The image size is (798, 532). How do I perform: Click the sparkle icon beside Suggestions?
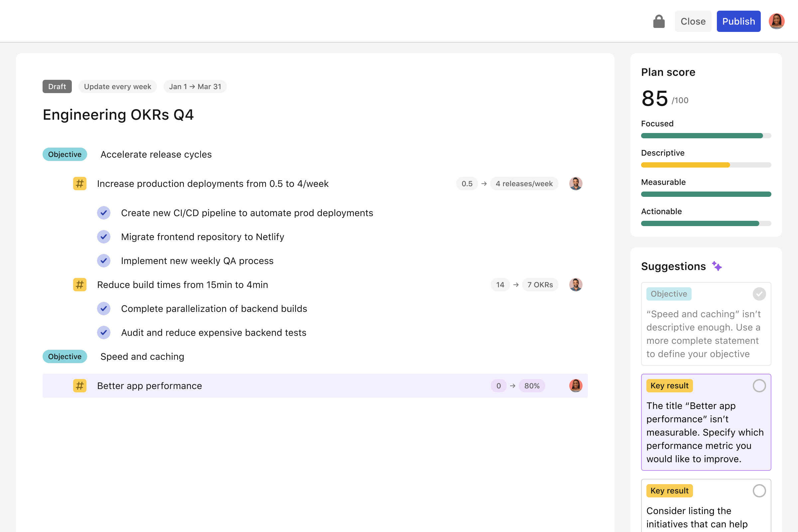pyautogui.click(x=717, y=266)
